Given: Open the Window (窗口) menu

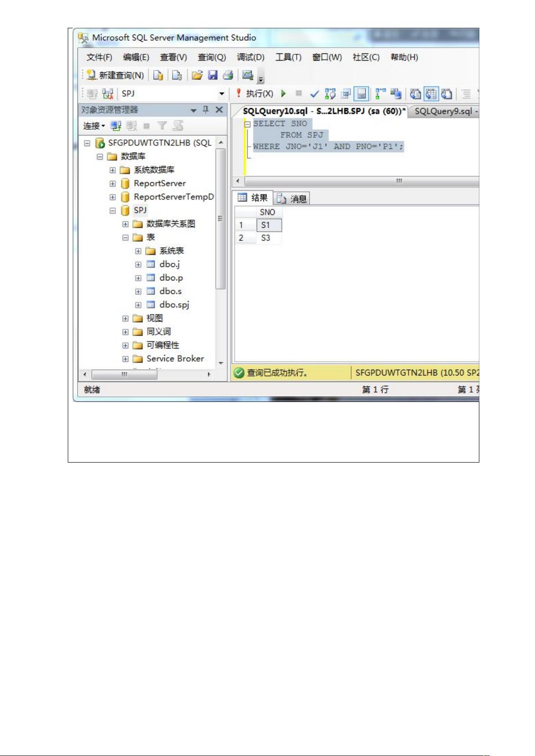Looking at the screenshot, I should pos(327,57).
